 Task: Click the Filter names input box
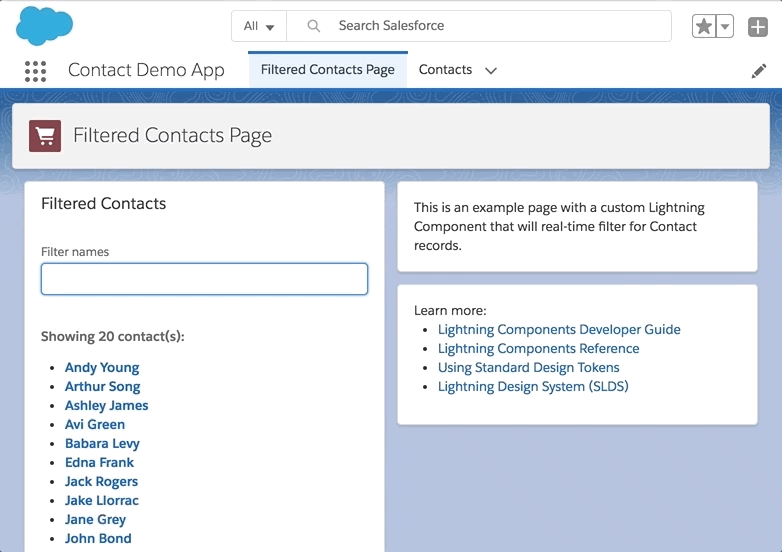(204, 279)
